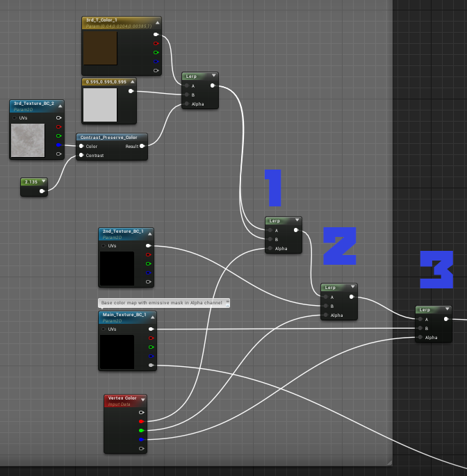Click the UVs input pin on 3rd_Texture_BC_2
Image resolution: width=467 pixels, height=476 pixels.
(x=14, y=117)
